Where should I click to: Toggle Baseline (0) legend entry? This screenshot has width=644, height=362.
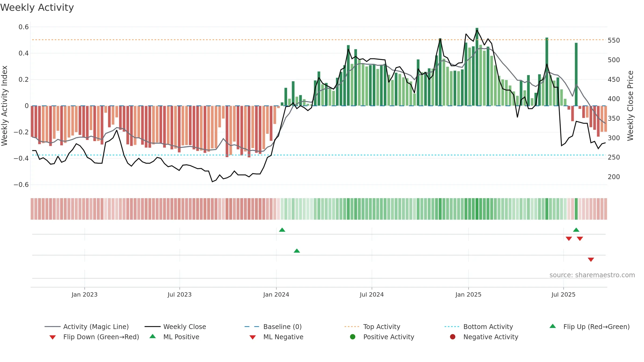(x=273, y=327)
